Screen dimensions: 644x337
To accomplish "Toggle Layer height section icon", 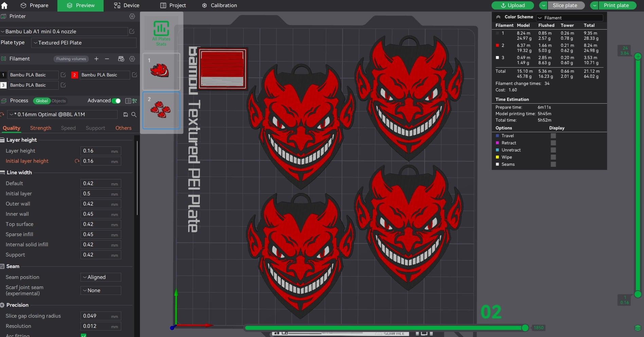I will tap(2, 140).
